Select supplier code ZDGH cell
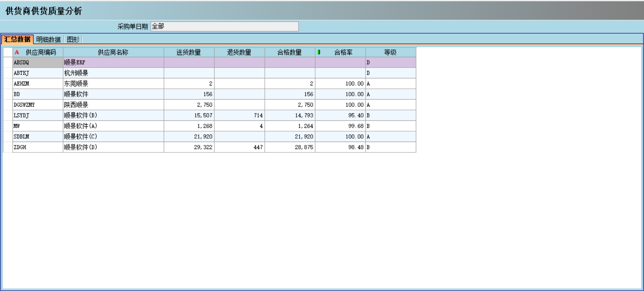The height and width of the screenshot is (291, 644). [x=38, y=147]
